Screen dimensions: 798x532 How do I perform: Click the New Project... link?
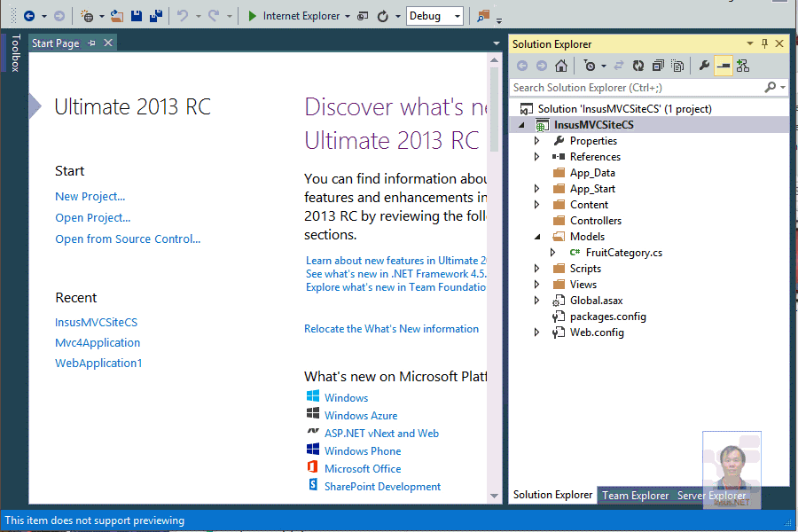tap(90, 197)
